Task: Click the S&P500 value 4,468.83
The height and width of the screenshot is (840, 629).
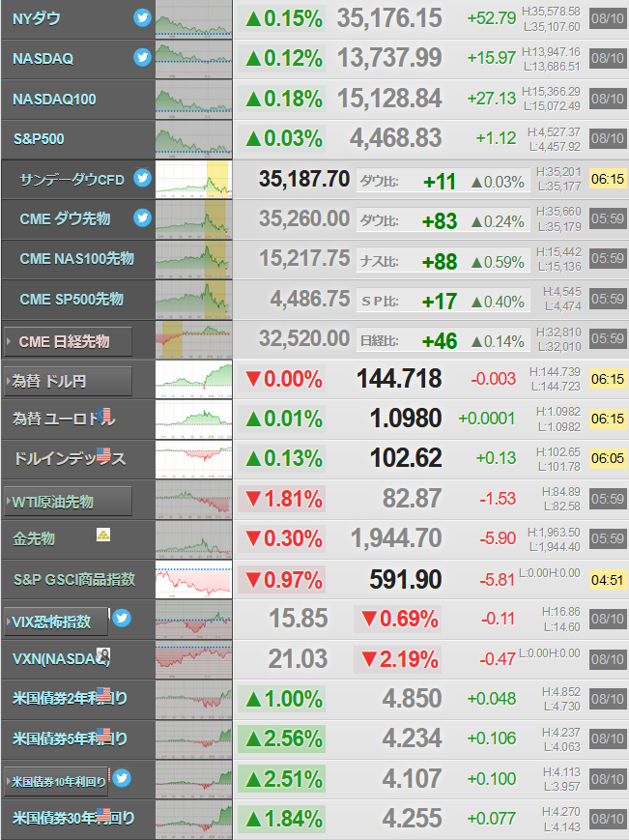Action: [x=395, y=138]
